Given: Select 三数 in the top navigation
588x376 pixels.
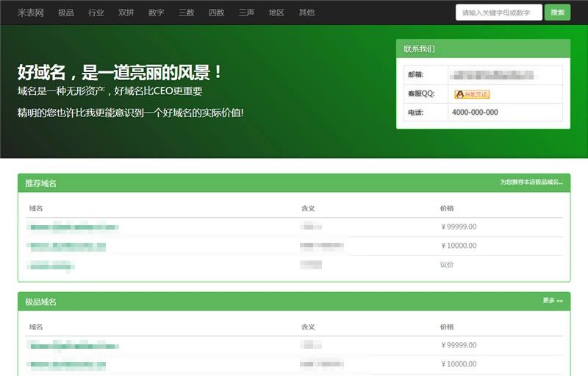Looking at the screenshot, I should pos(186,13).
